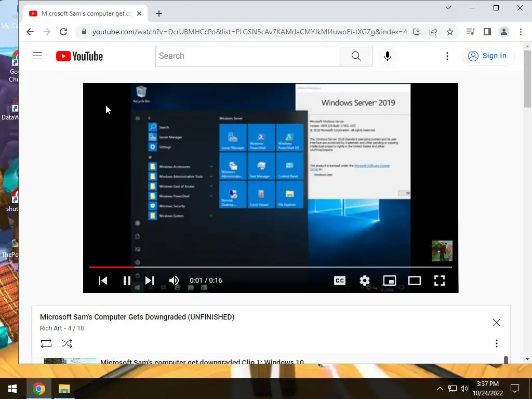Skip to the next video
This screenshot has height=399, width=532.
tap(149, 281)
